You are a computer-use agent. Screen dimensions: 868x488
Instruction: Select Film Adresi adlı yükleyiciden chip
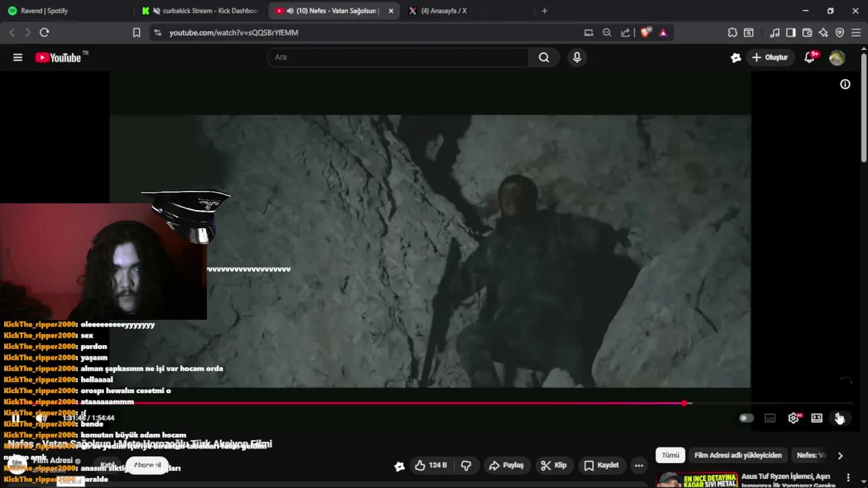pos(738,455)
